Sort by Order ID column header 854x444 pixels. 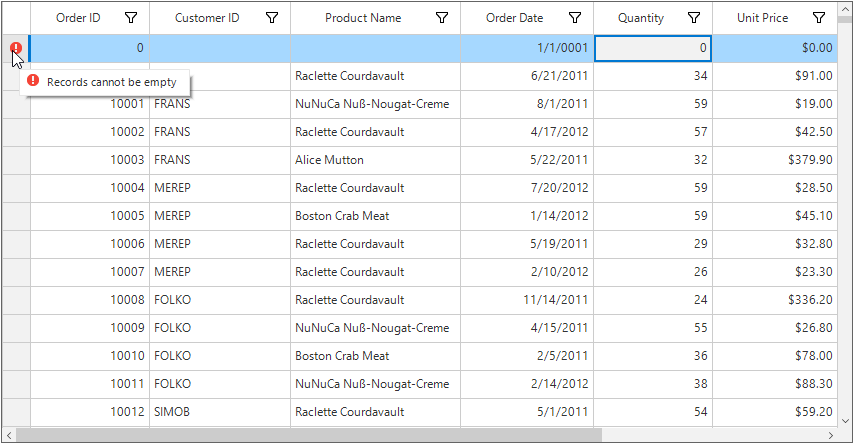(x=78, y=18)
